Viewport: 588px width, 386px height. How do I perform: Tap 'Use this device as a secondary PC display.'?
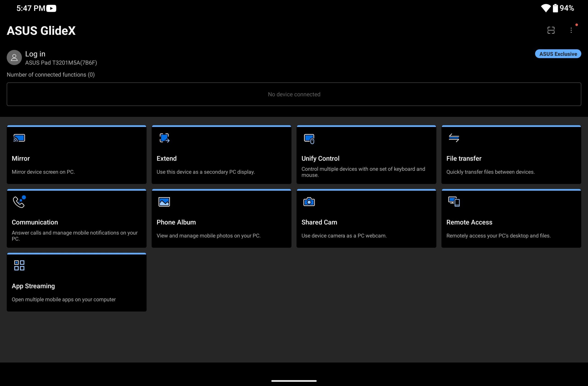(206, 172)
